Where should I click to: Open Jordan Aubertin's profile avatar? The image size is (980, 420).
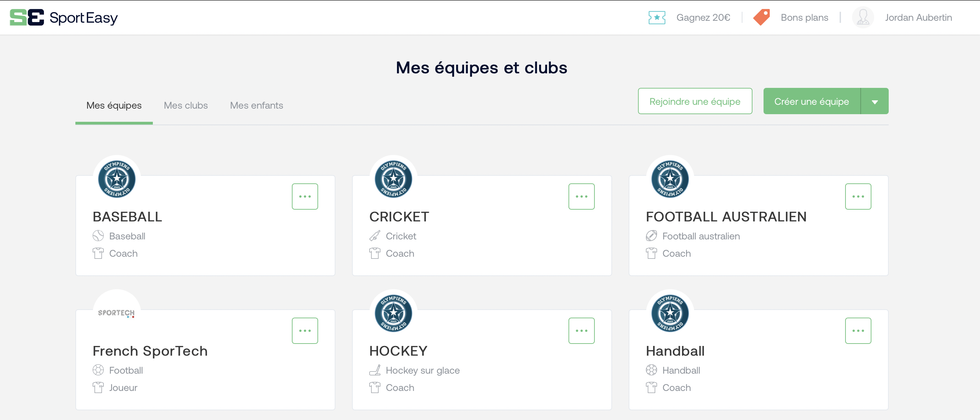[863, 18]
